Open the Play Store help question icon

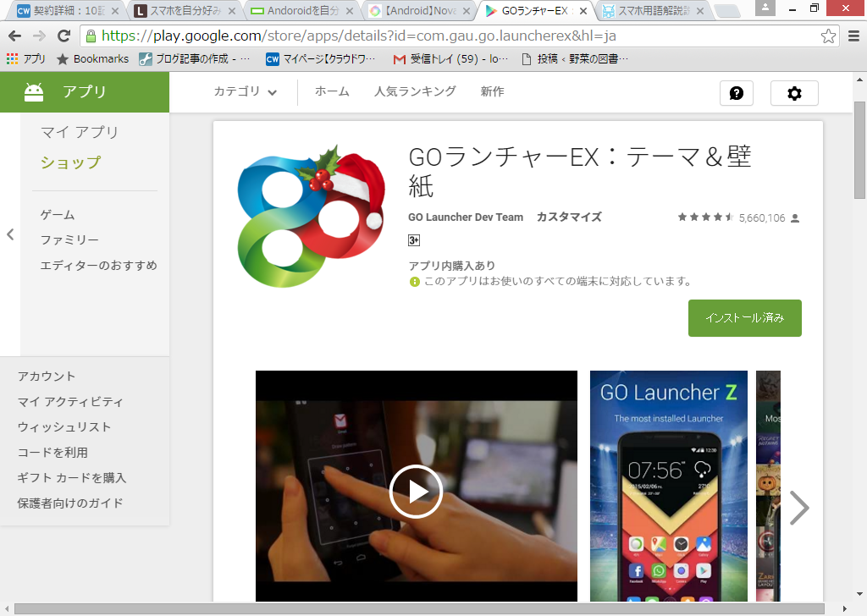[736, 93]
